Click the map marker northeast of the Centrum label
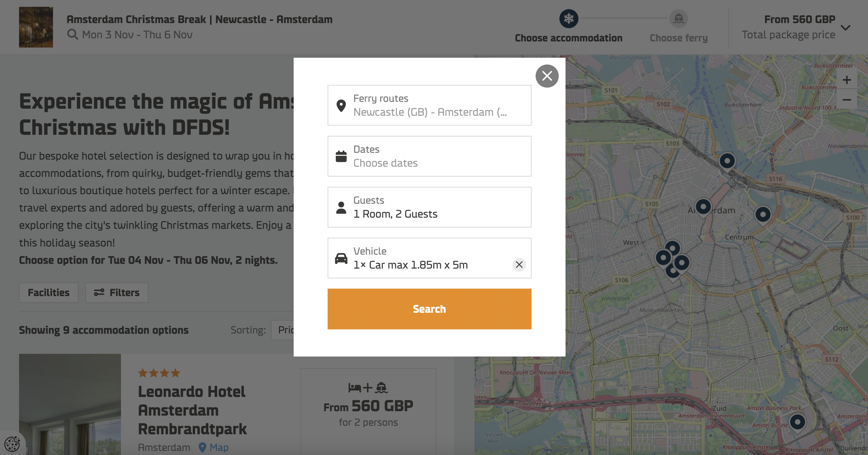 click(763, 215)
